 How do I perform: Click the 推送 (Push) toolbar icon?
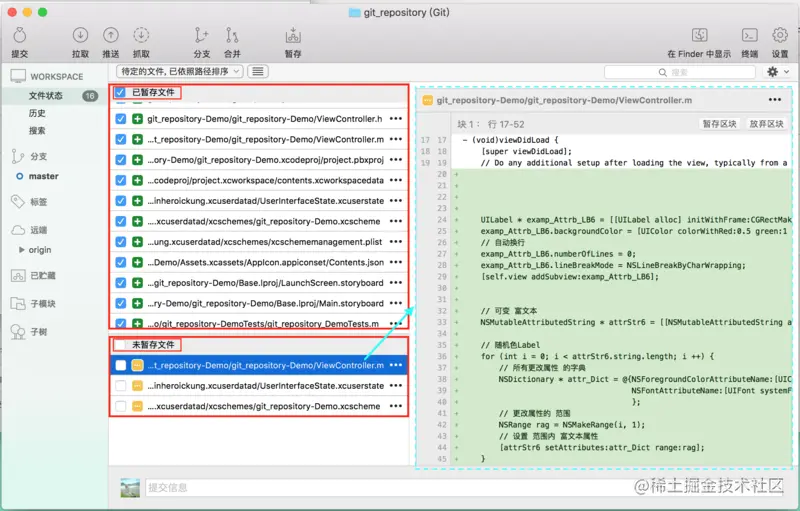click(x=111, y=35)
